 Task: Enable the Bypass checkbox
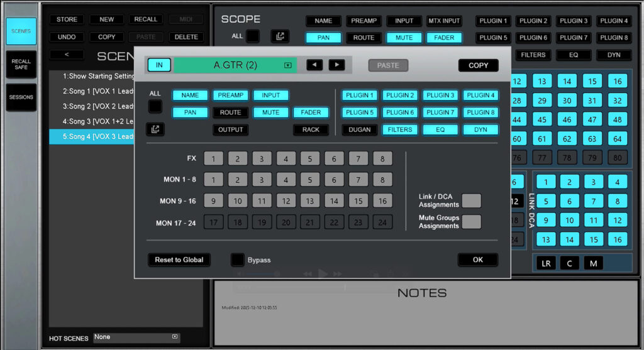pyautogui.click(x=237, y=260)
